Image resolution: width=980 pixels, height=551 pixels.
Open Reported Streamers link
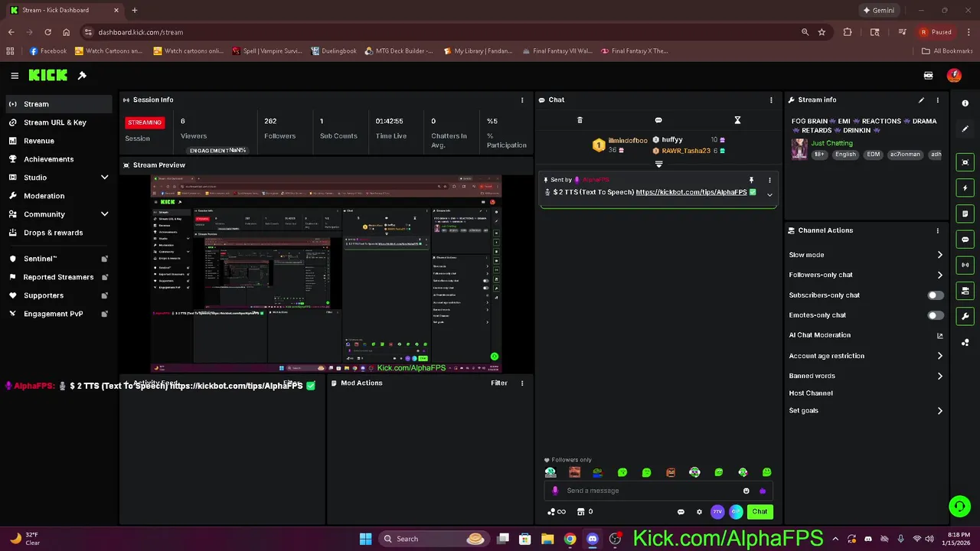[58, 277]
